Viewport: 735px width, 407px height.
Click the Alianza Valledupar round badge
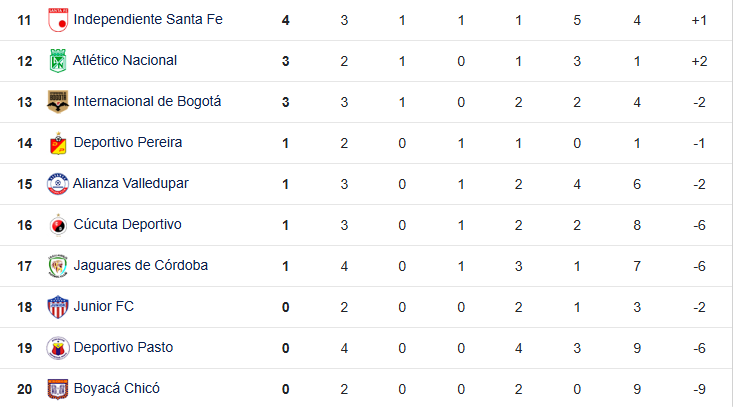point(58,184)
